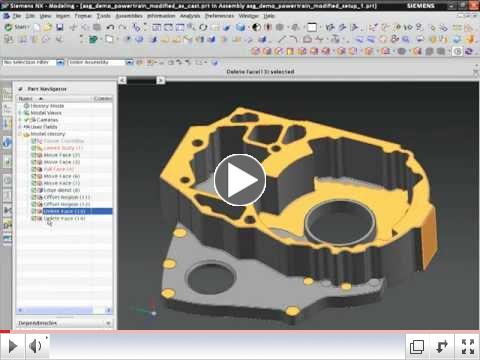Click the Save floppy disk icon
Viewport: 480px width, 360px height.
pyautogui.click(x=60, y=27)
